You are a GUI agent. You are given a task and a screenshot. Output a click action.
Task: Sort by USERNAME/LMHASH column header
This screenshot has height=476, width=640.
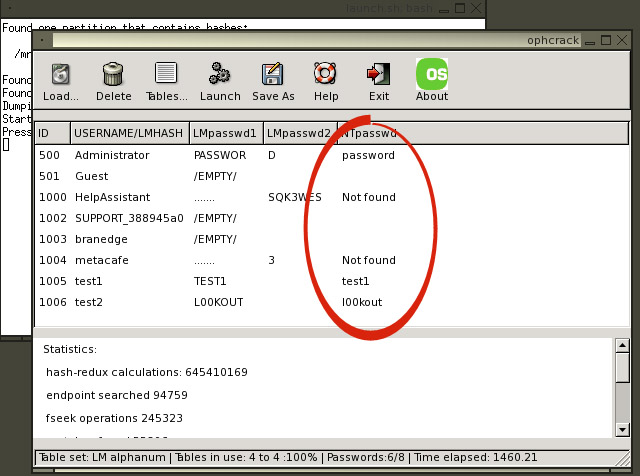pos(130,133)
